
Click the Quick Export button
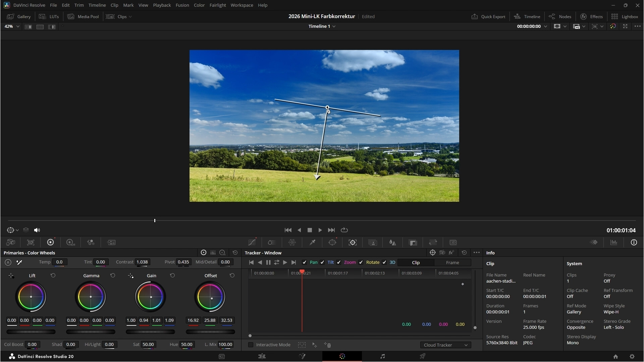click(x=488, y=16)
